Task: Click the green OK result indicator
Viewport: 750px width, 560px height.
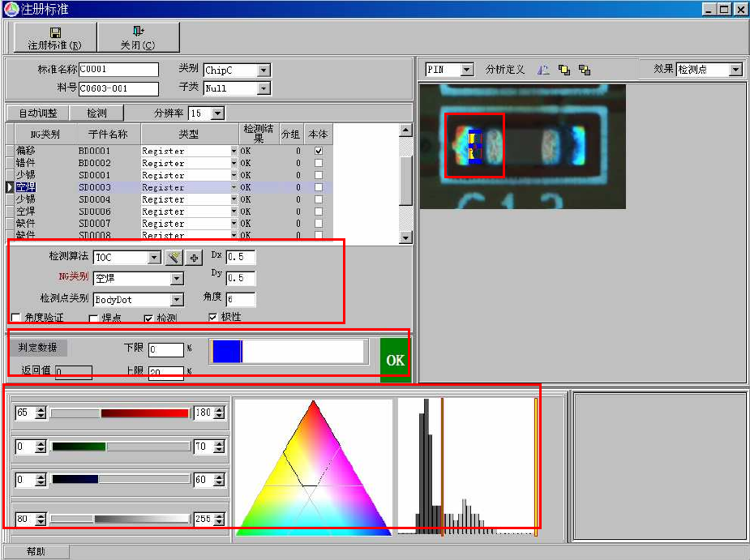Action: [395, 360]
